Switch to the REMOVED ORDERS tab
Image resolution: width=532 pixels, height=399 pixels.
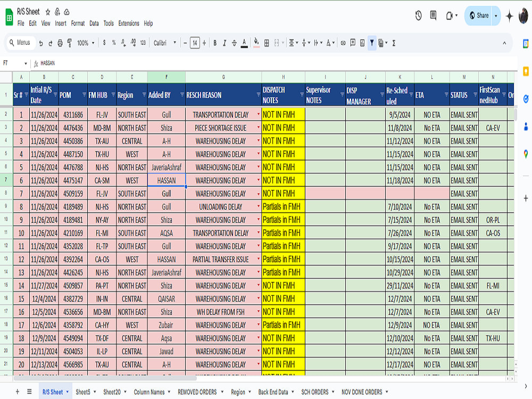[197, 392]
